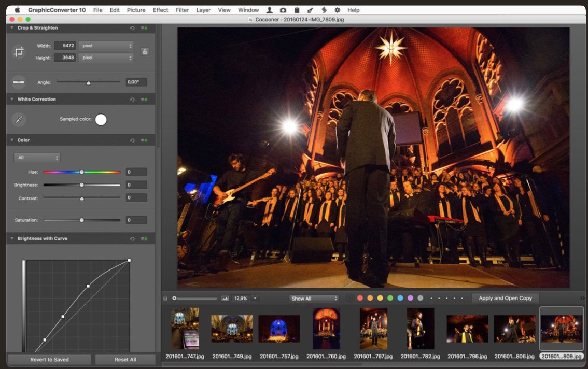The width and height of the screenshot is (588, 369).
Task: Filter by the red color label
Action: click(360, 298)
